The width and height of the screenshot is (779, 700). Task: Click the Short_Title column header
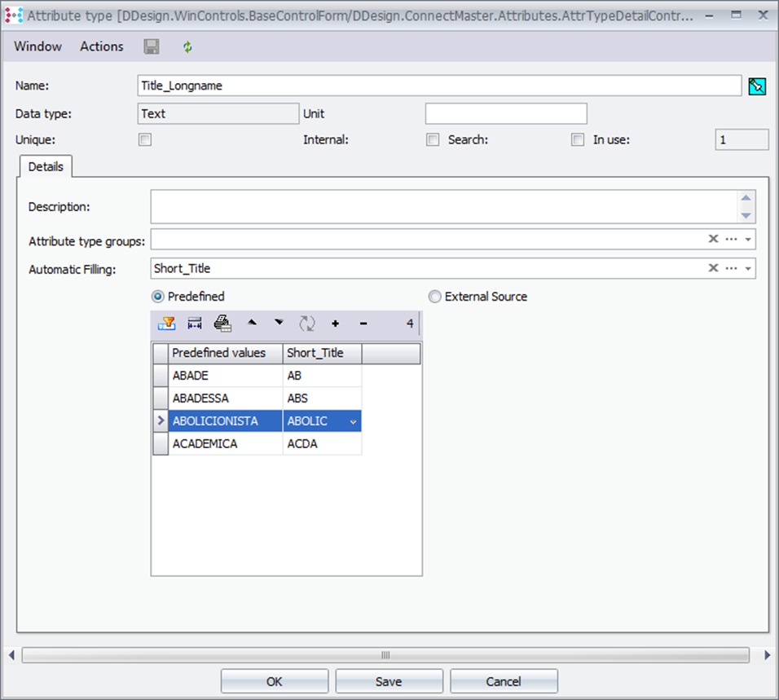click(322, 353)
